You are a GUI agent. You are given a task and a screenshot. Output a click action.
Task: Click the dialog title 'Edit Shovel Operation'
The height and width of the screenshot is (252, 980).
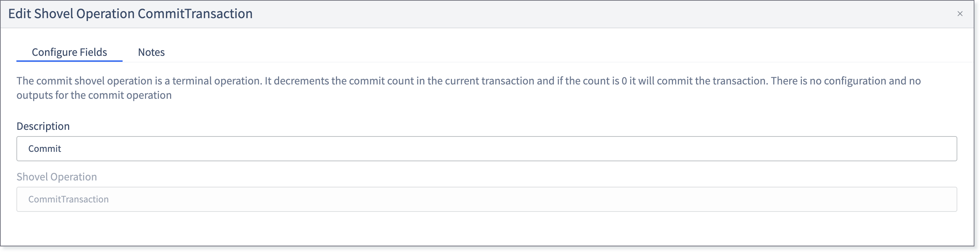[x=72, y=14]
